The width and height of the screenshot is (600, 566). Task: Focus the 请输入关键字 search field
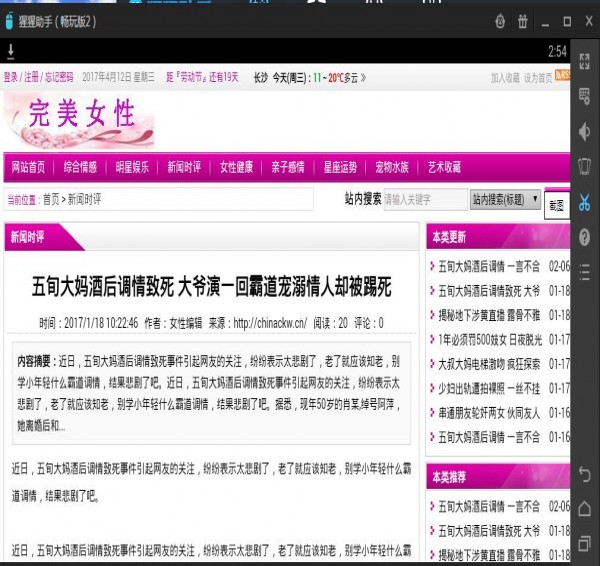coord(426,199)
